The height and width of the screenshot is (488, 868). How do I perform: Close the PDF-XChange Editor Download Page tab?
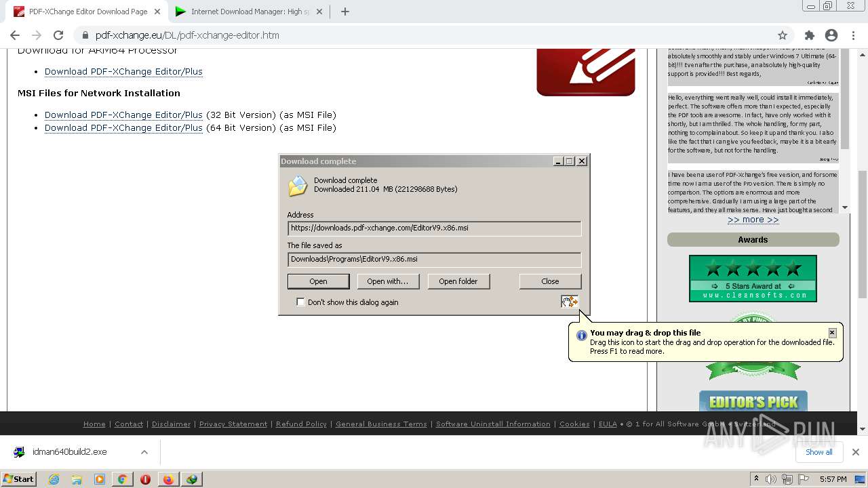[x=158, y=12]
